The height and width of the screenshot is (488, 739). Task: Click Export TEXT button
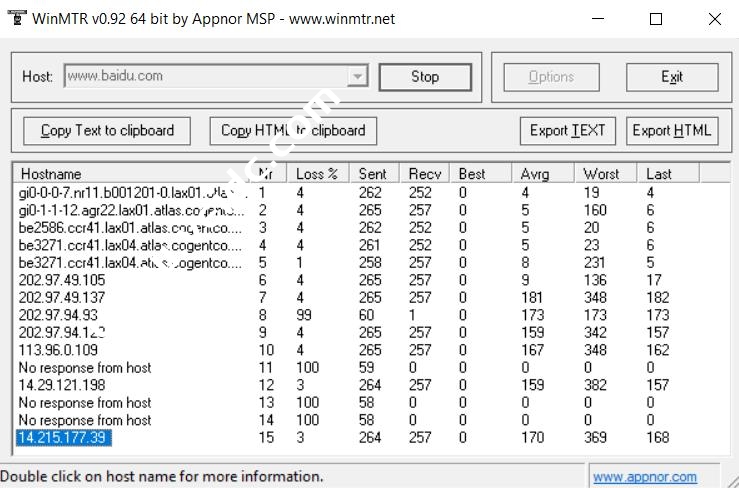coord(567,130)
